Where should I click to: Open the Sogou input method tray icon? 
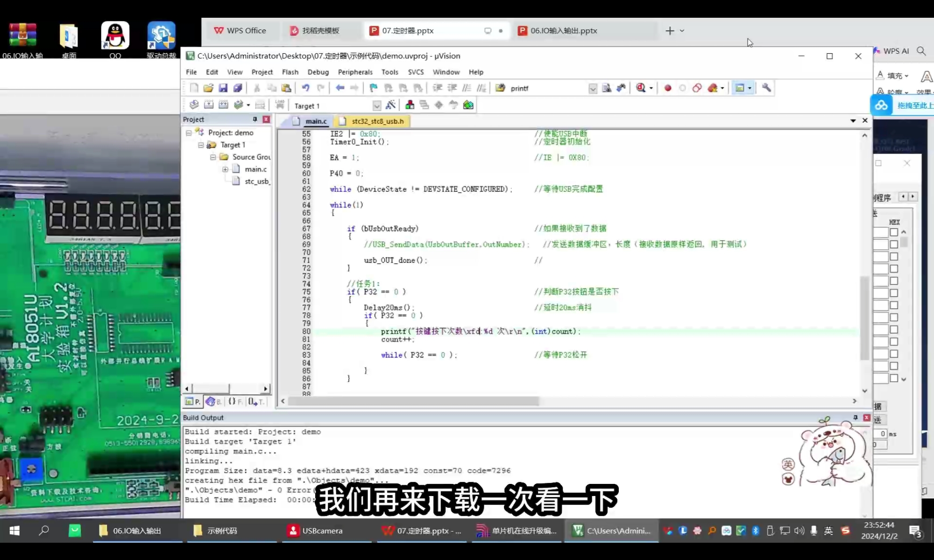(845, 531)
